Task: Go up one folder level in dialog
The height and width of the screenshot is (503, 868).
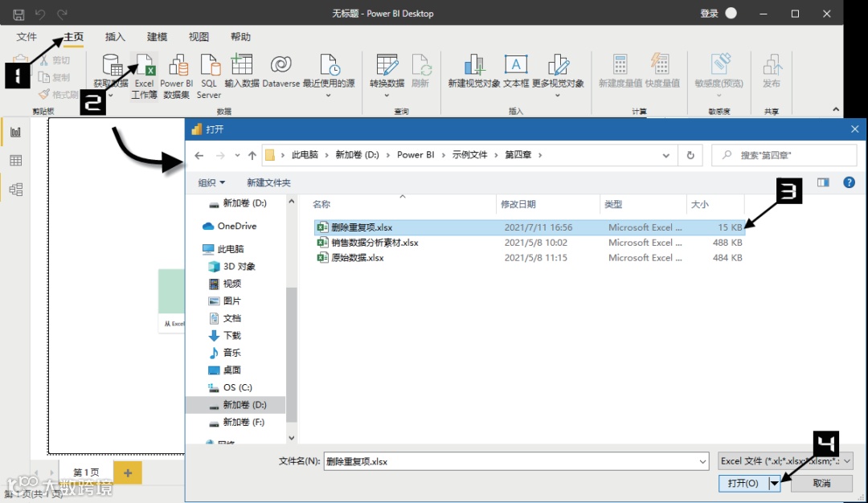Action: [252, 156]
